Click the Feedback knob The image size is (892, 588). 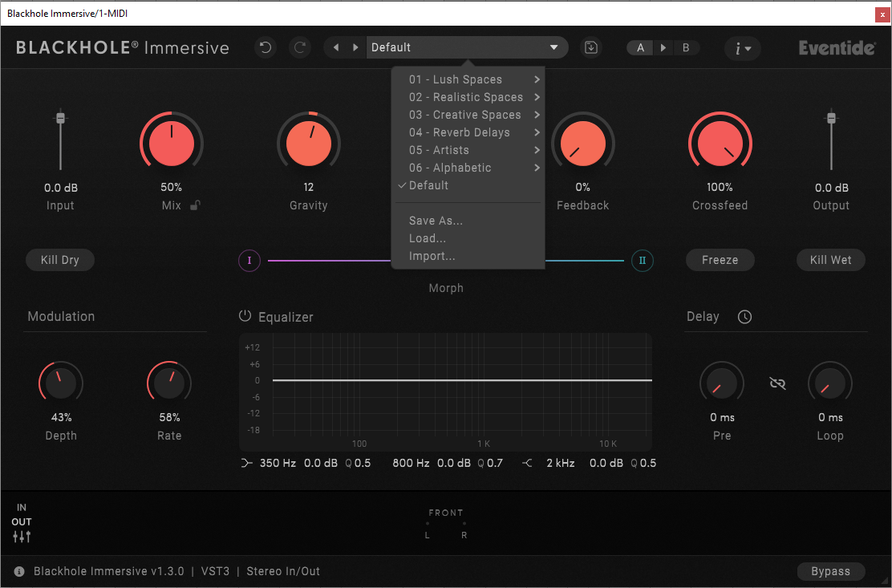[x=582, y=143]
